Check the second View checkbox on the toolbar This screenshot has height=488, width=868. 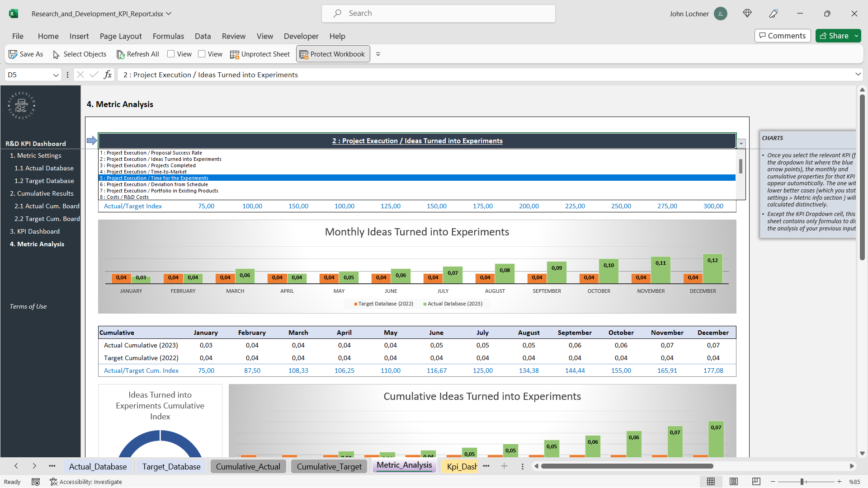[x=203, y=54]
